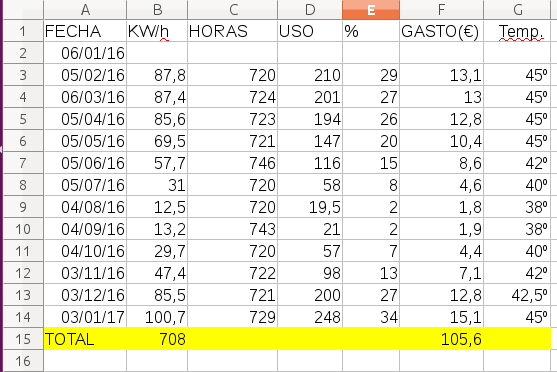Select date cell 03/01/17
Screen dimensions: 557x372
click(x=85, y=317)
